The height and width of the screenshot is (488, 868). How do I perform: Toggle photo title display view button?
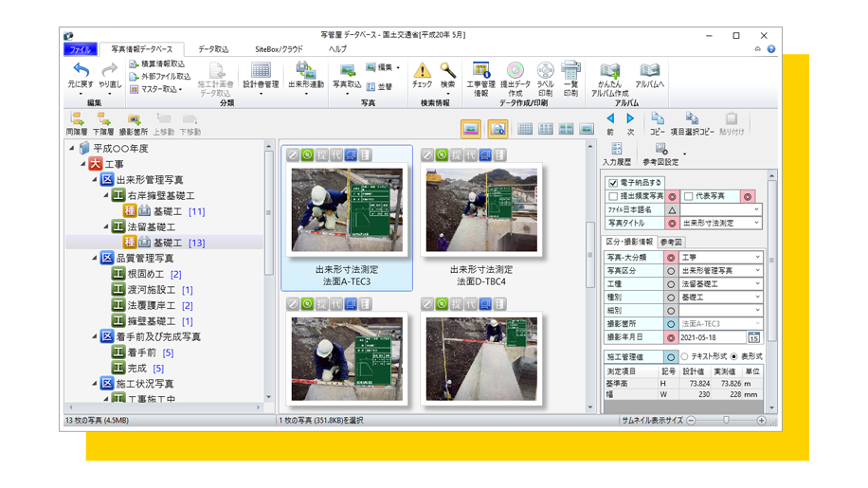(471, 129)
